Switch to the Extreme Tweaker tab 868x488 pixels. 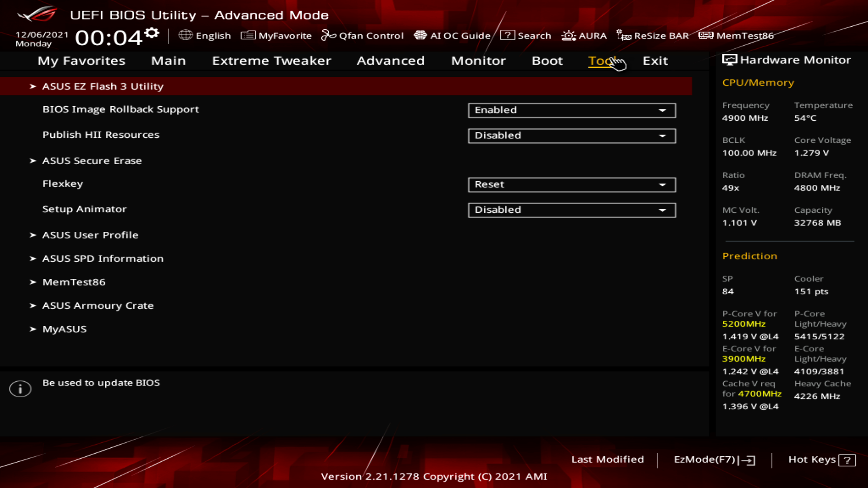[271, 61]
